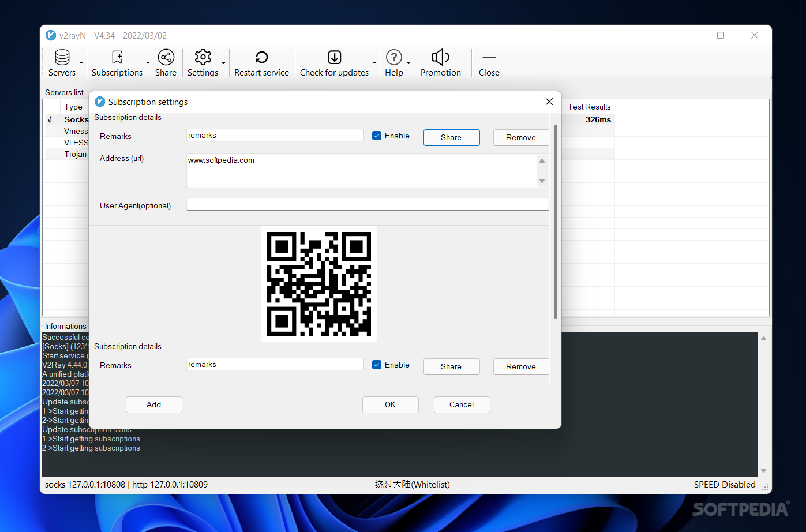
Task: Click the Informations log scroll up arrow
Action: [x=763, y=339]
